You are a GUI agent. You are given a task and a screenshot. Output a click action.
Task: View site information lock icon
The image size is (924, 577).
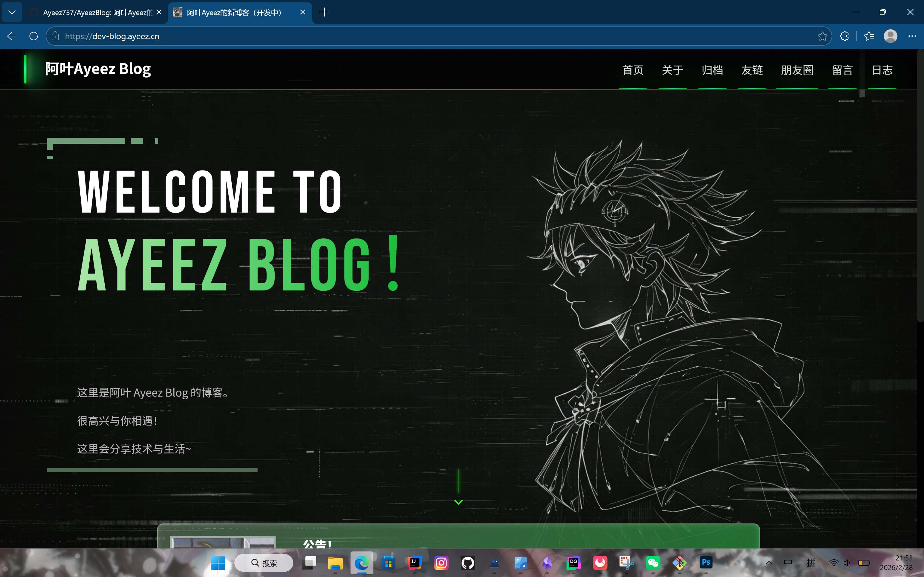click(x=55, y=36)
